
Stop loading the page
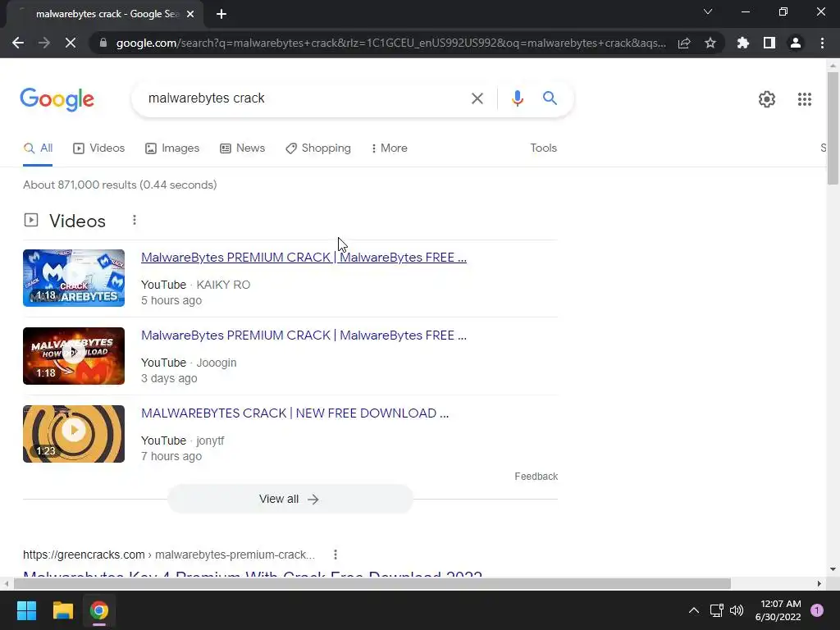(71, 43)
